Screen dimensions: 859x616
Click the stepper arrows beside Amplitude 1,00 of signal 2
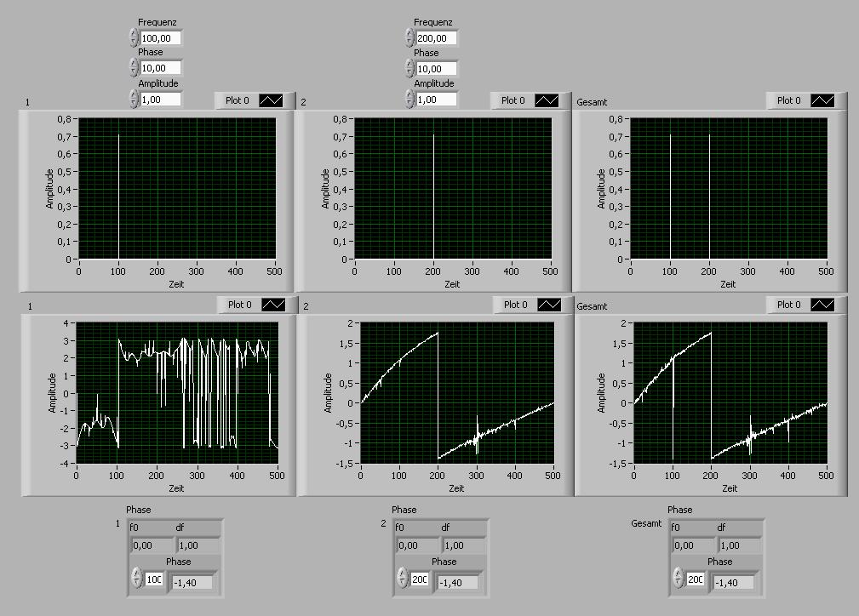pos(409,99)
